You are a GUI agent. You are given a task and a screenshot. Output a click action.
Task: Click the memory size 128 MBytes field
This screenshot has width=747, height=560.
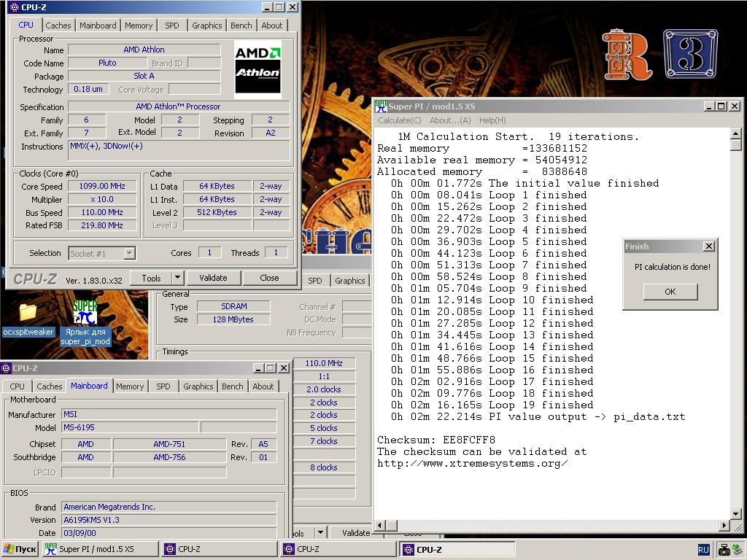pos(234,319)
